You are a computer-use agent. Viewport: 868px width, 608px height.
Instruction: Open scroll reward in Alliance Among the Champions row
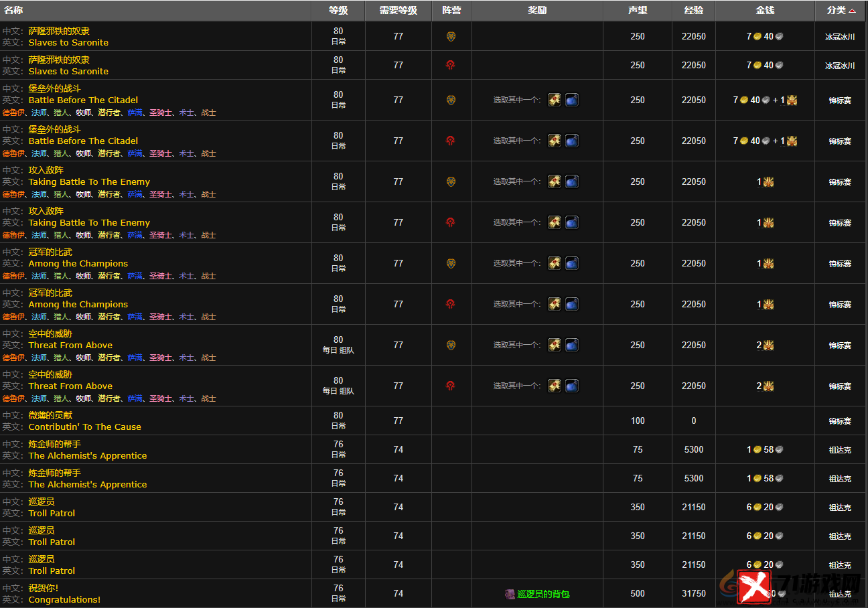pyautogui.click(x=555, y=263)
